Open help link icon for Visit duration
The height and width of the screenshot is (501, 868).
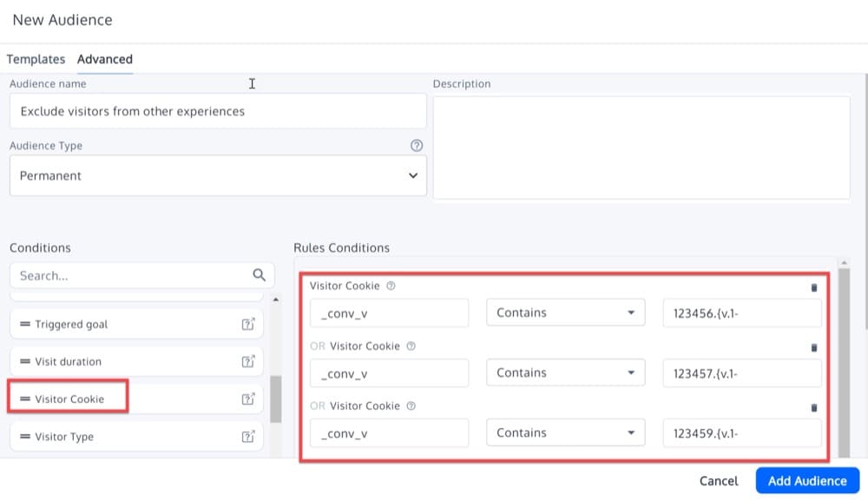pyautogui.click(x=248, y=361)
